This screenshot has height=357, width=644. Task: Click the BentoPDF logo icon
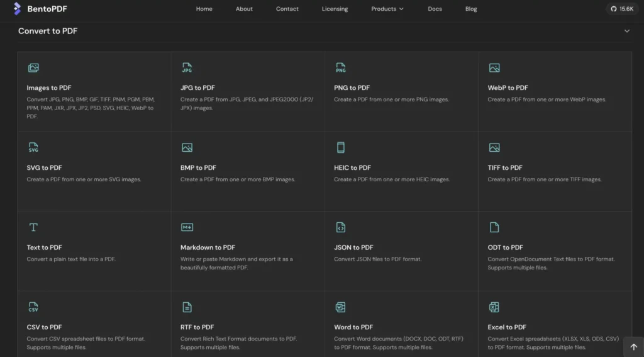pos(17,9)
